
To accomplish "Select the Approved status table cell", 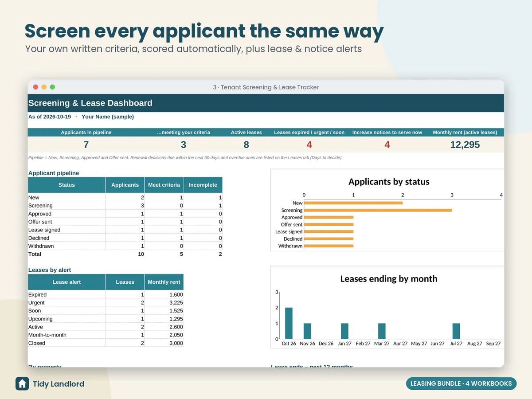I will (x=66, y=214).
